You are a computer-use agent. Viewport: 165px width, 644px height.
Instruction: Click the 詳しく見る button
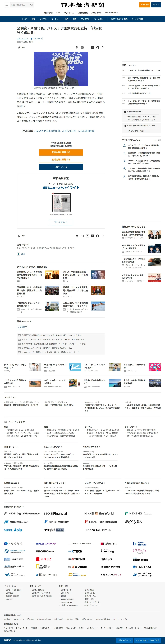tap(61, 222)
